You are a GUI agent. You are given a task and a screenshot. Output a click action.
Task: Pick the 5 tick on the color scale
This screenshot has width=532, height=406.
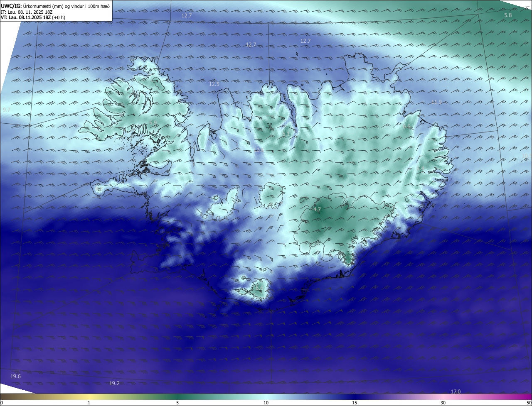pos(177,403)
